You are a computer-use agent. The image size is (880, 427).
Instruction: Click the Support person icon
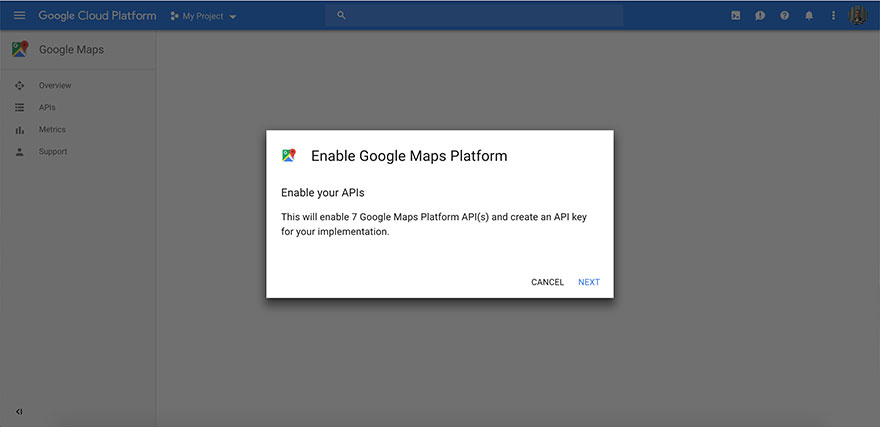coord(20,151)
